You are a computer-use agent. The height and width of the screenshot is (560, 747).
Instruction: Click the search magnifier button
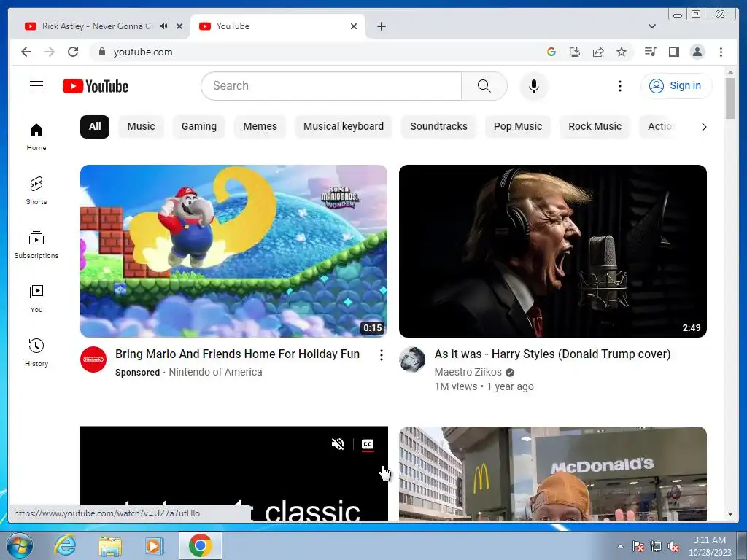click(484, 86)
